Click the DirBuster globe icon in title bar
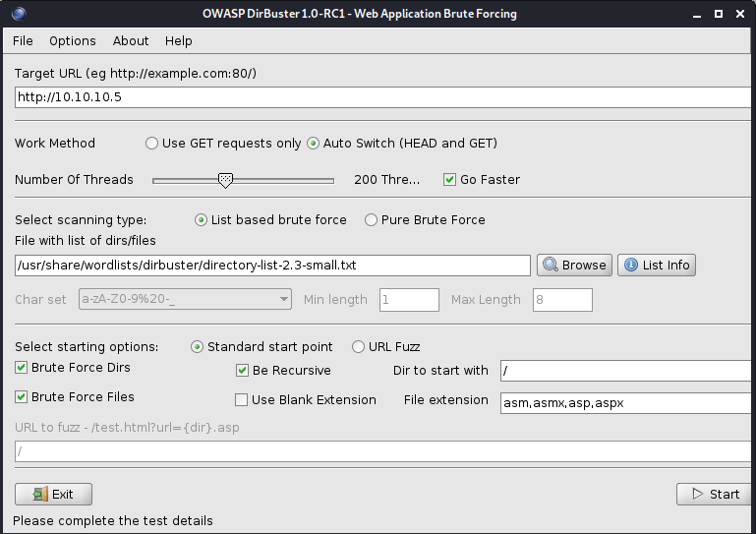Image resolution: width=756 pixels, height=534 pixels. coord(19,14)
